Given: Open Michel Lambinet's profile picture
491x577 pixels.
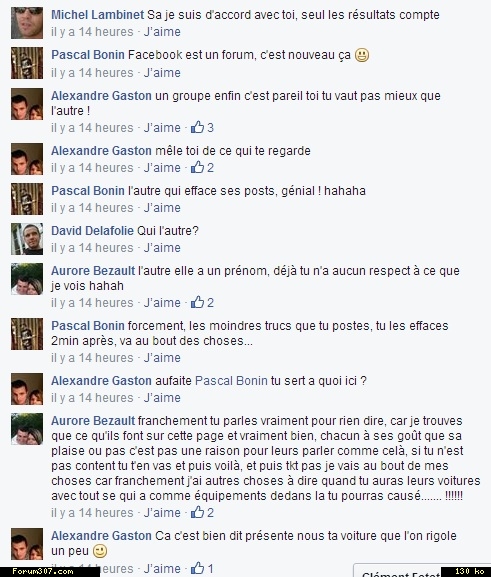Looking at the screenshot, I should (27, 23).
